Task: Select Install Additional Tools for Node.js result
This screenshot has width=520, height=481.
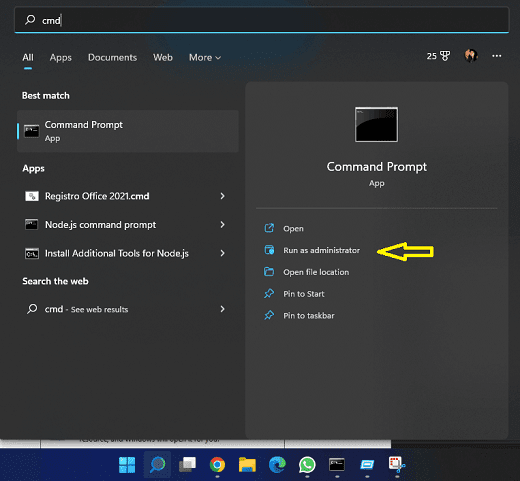Action: click(x=128, y=253)
